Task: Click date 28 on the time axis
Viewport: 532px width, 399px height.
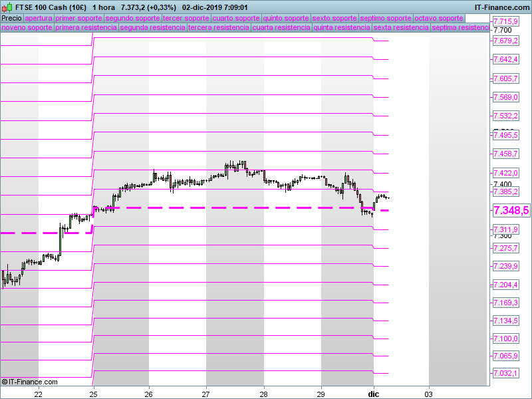Action: coord(263,394)
